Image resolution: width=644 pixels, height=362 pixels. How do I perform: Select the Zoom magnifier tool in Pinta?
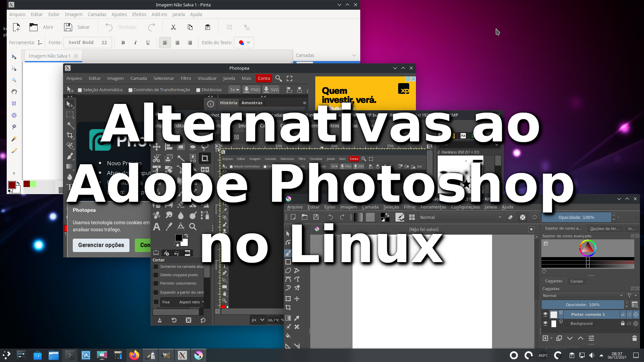[x=14, y=80]
